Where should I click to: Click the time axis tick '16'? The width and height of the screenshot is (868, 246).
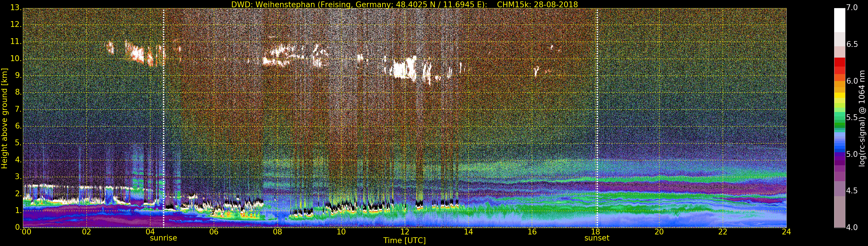(532, 232)
